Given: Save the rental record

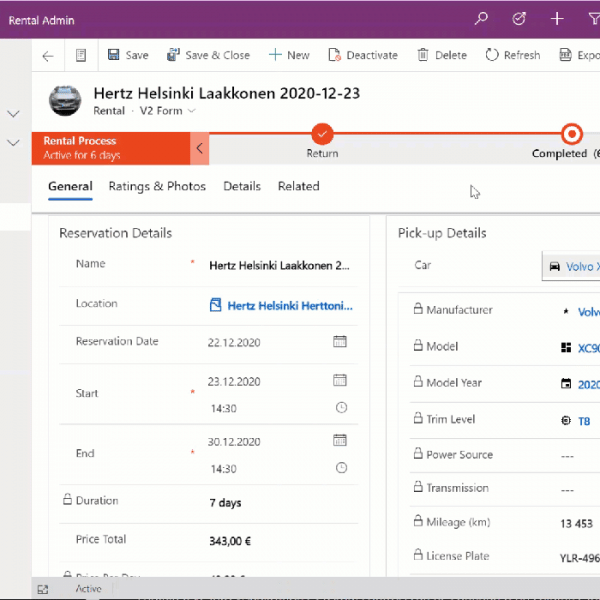Looking at the screenshot, I should pyautogui.click(x=128, y=55).
